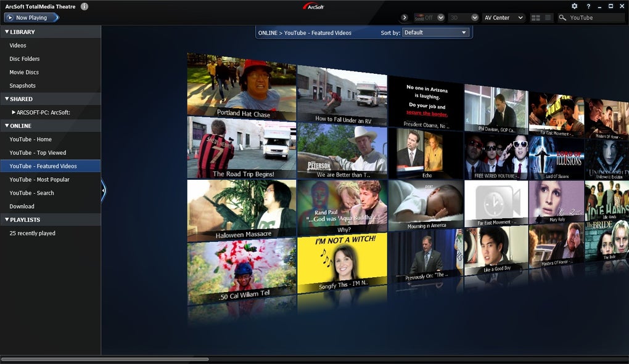Image resolution: width=629 pixels, height=364 pixels.
Task: Collapse the sidebar with panel handle
Action: pyautogui.click(x=103, y=190)
